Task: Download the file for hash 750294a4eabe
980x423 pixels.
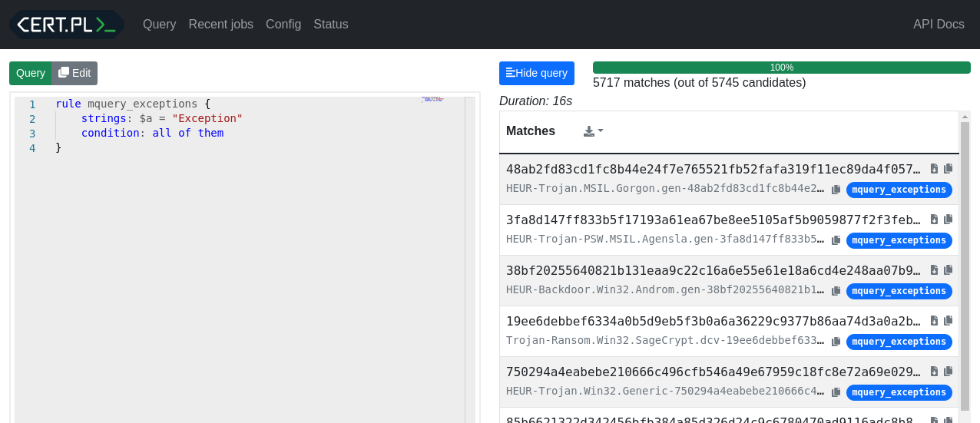Action: point(934,372)
